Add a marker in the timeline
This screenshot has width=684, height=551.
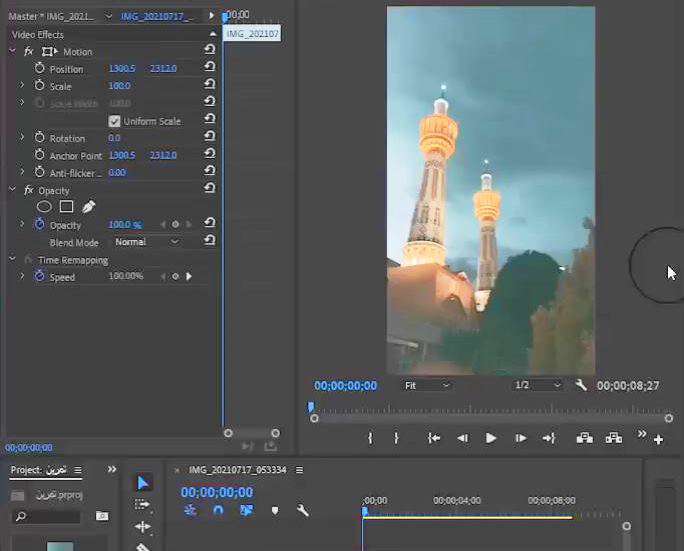click(275, 510)
